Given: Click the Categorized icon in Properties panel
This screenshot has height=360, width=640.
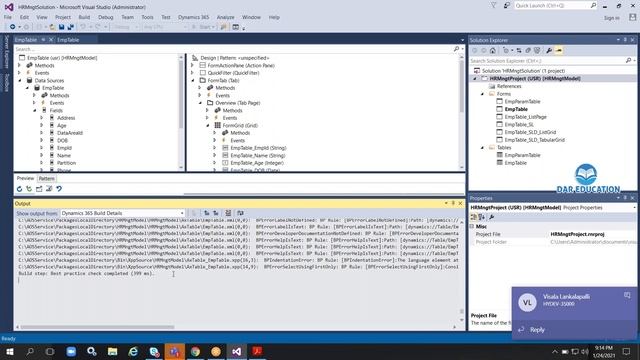Looking at the screenshot, I should pos(474,217).
